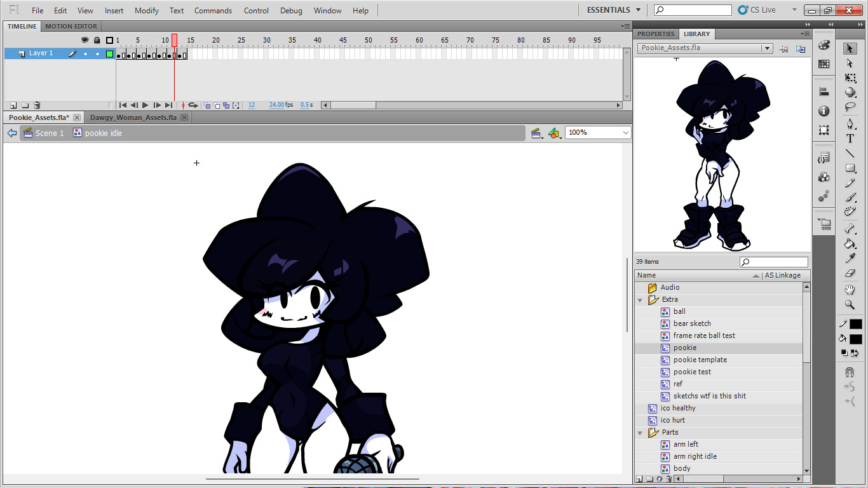
Task: Open the Modify menu
Action: coord(147,11)
